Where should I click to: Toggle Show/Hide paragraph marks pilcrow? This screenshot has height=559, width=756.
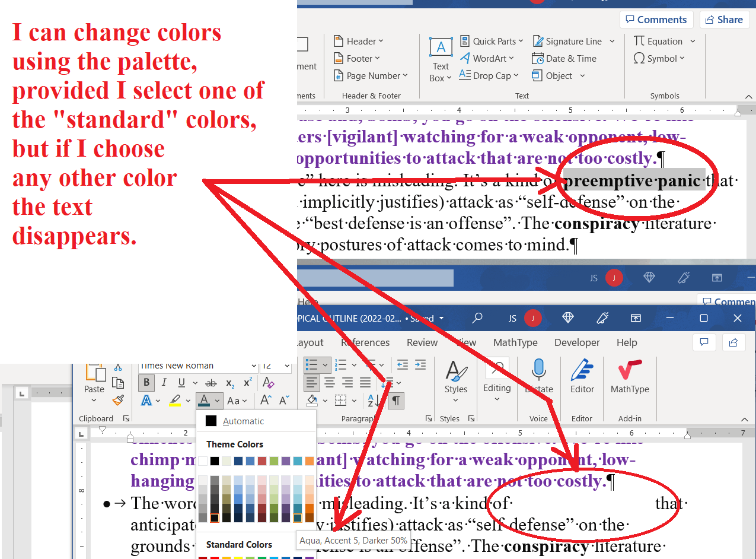coord(396,401)
